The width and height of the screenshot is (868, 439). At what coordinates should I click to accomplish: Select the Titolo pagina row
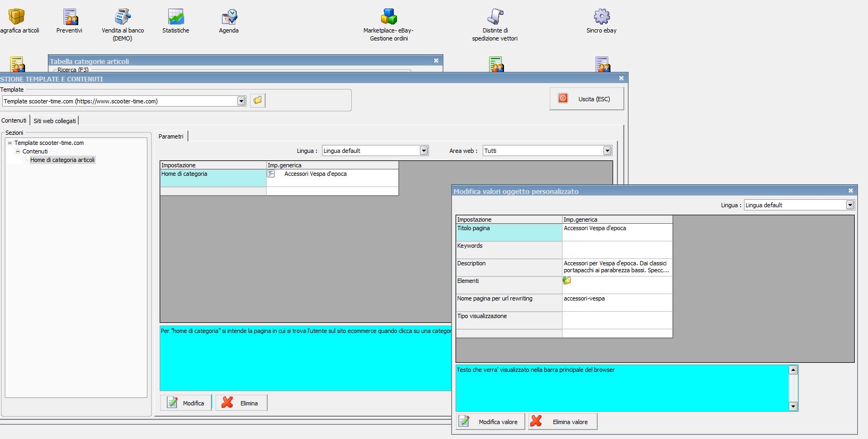pyautogui.click(x=509, y=232)
